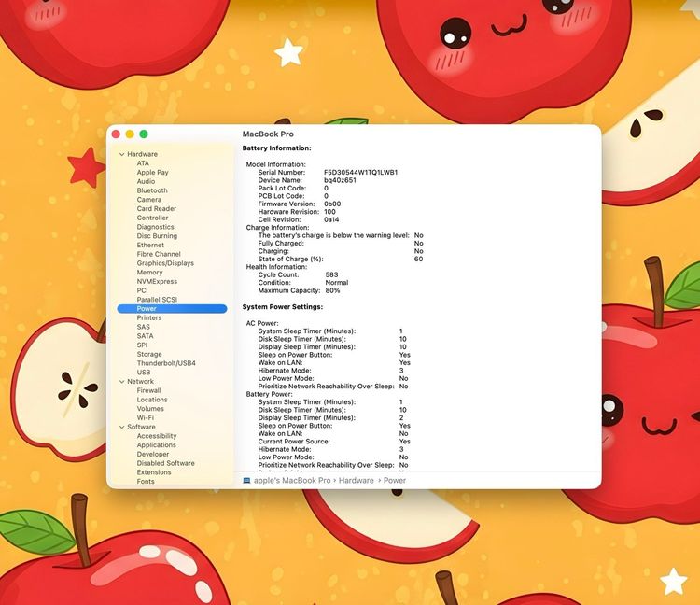Click Power in the path bar
Viewport: 700px width, 605px height.
pos(395,481)
